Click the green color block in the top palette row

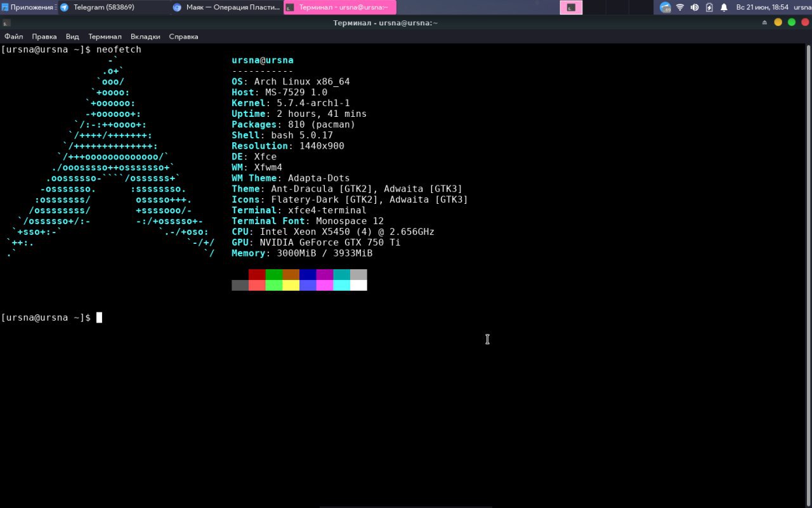(273, 274)
